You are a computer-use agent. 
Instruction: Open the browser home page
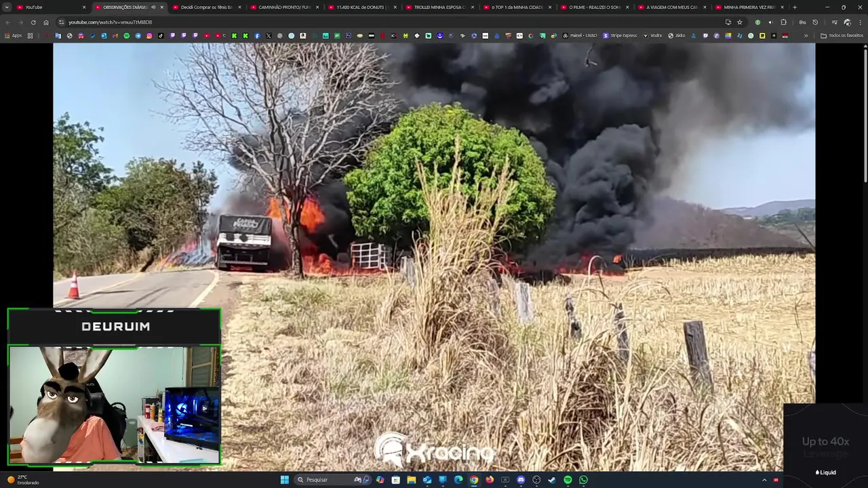click(x=46, y=22)
